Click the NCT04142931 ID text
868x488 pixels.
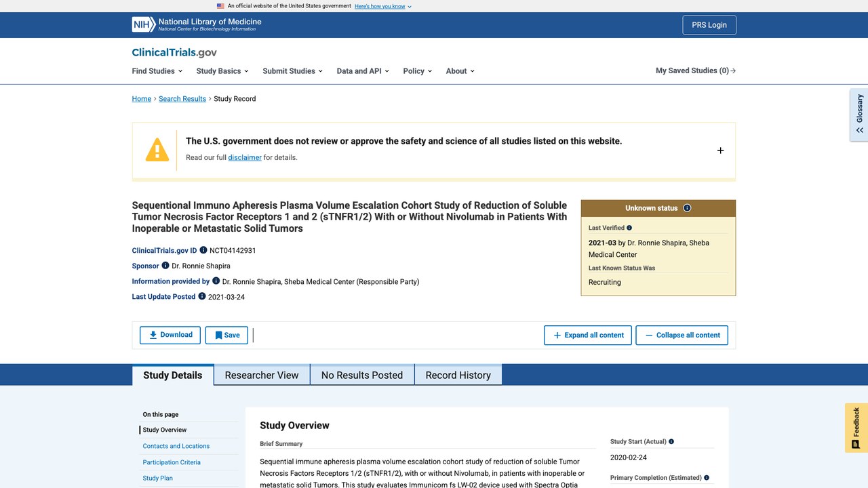[x=233, y=250]
